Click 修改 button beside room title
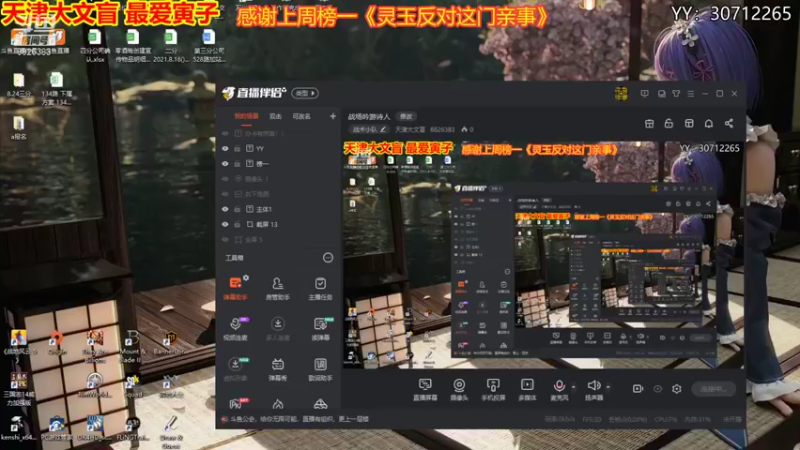The height and width of the screenshot is (450, 800). tap(406, 117)
